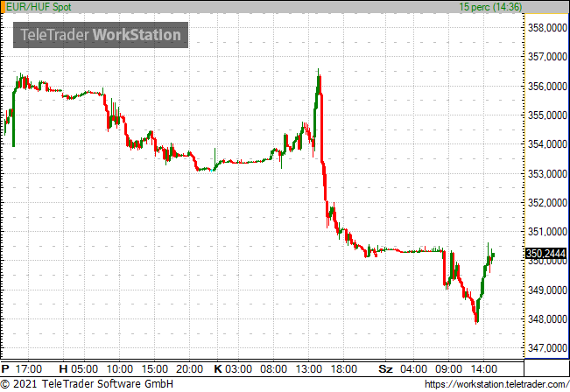Click the 20:00 time axis label
Image resolution: width=570 pixels, height=392 pixels.
pyautogui.click(x=189, y=369)
